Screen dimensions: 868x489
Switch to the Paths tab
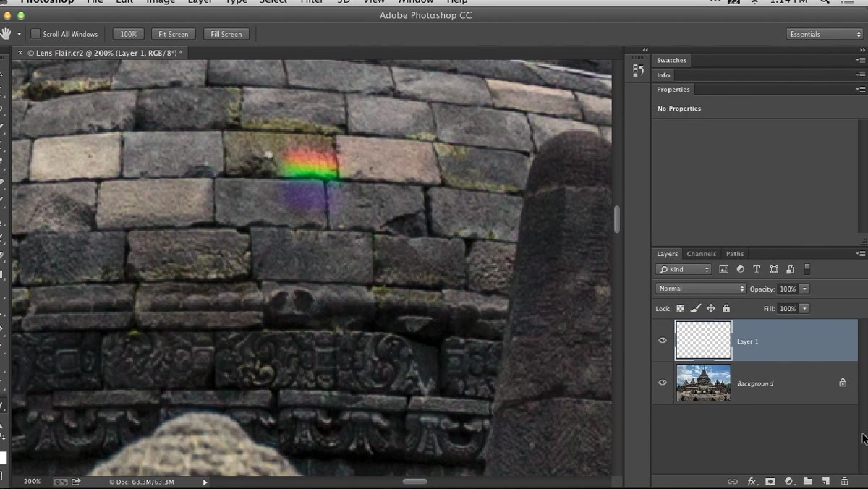[735, 254]
